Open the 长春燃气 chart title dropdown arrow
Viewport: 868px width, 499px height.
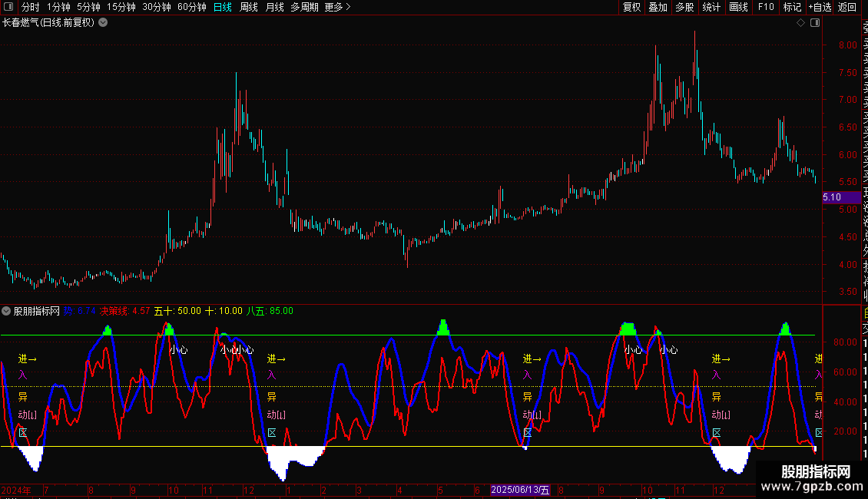[x=103, y=23]
